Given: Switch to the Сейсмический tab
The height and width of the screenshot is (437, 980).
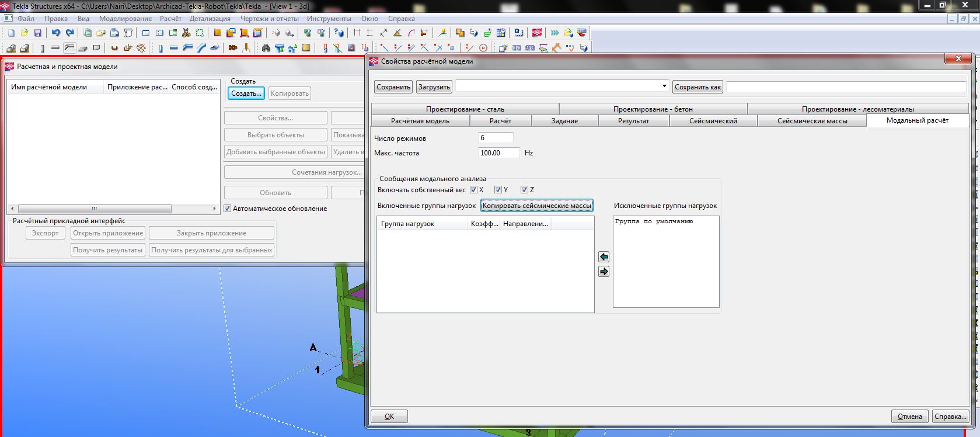Looking at the screenshot, I should [713, 121].
